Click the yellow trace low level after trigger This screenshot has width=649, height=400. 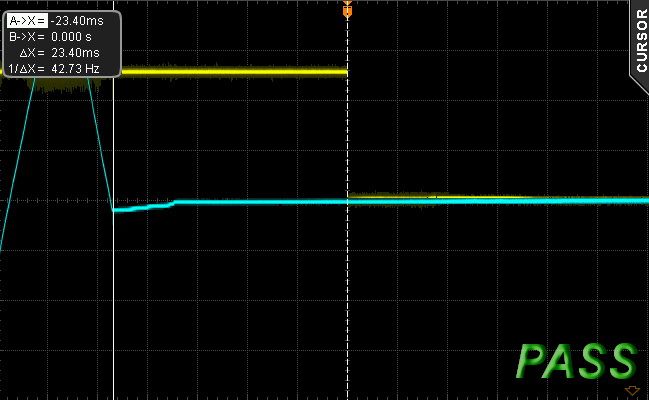[x=497, y=197]
